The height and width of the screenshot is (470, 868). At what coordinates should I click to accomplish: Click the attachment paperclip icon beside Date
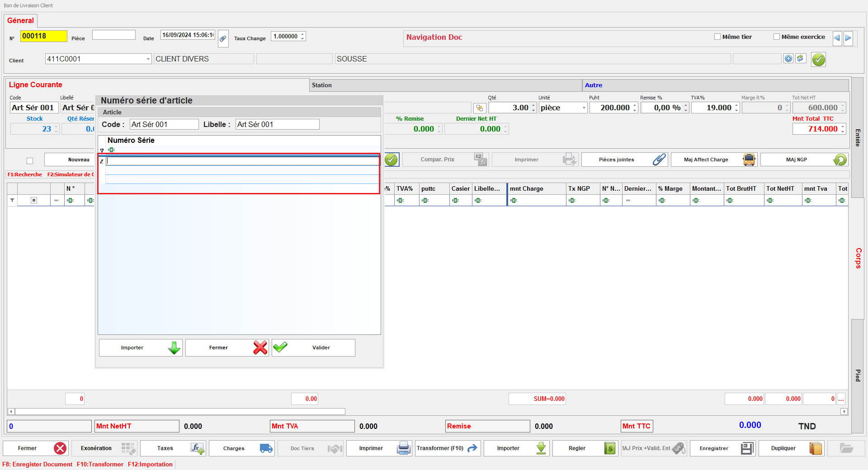pyautogui.click(x=223, y=38)
